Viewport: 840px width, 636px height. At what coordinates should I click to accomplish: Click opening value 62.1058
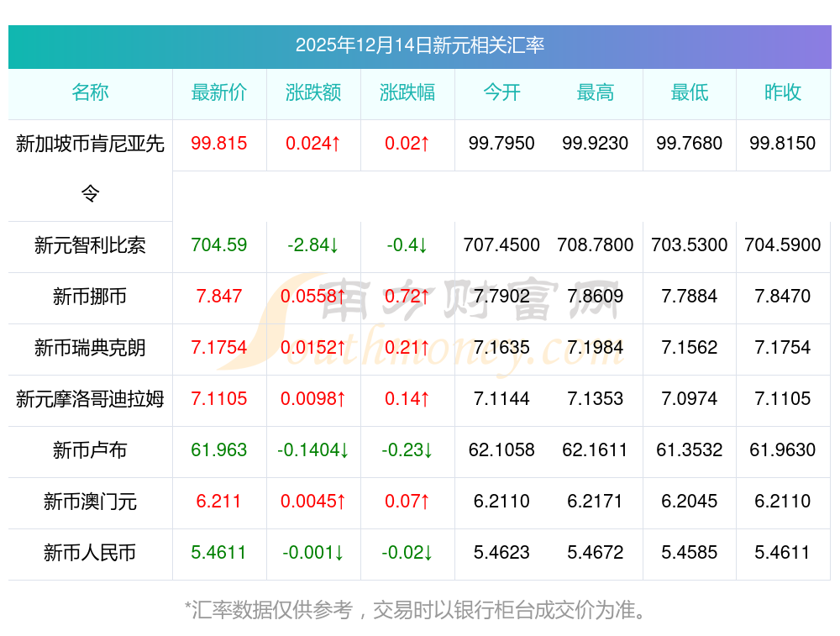click(501, 449)
